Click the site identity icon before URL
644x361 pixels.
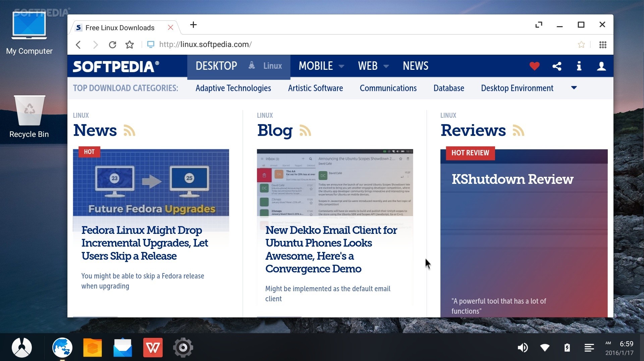[x=151, y=44]
